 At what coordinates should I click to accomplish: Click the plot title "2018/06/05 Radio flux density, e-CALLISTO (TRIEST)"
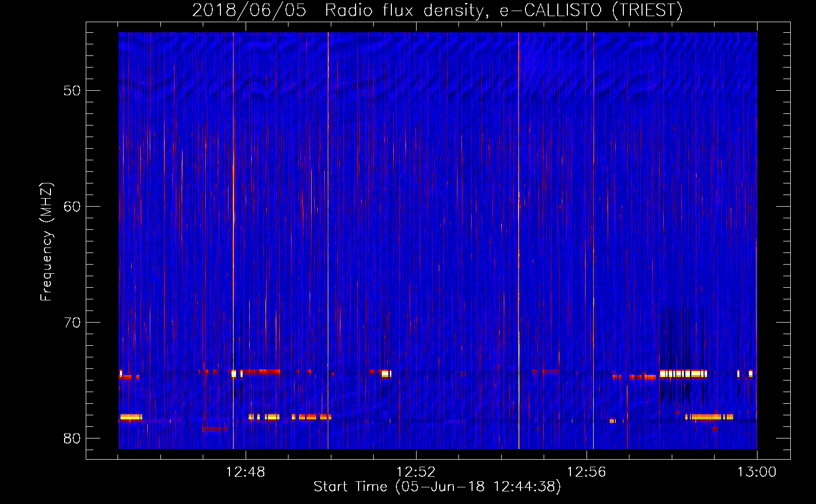pyautogui.click(x=437, y=10)
